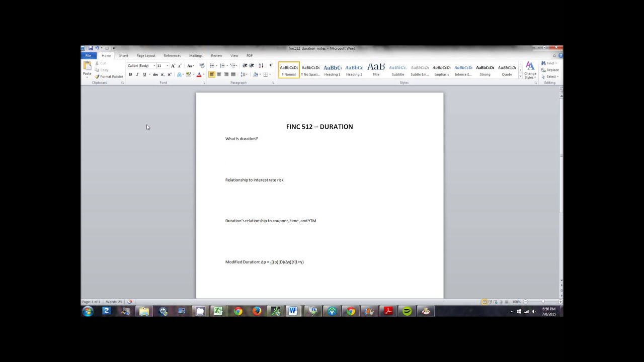
Task: Toggle Align Text Left
Action: [x=212, y=74]
